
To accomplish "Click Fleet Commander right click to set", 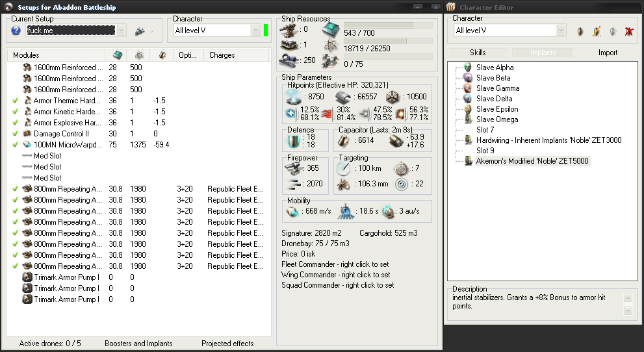I will pos(335,264).
